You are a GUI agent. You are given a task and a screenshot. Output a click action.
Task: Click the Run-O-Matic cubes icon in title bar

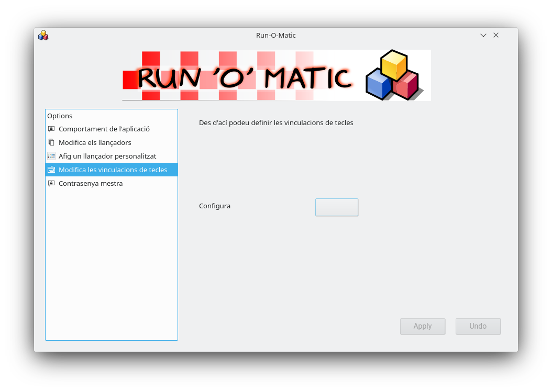click(x=43, y=35)
